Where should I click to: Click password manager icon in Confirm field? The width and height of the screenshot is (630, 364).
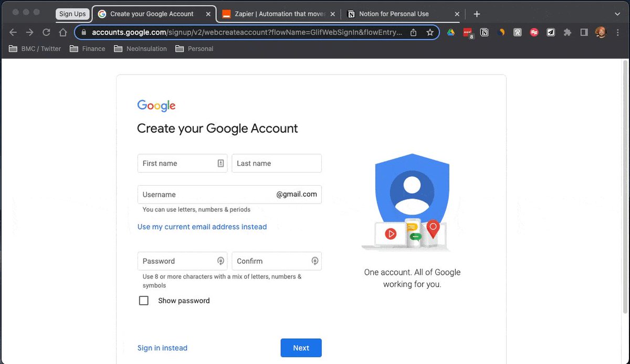pyautogui.click(x=315, y=261)
